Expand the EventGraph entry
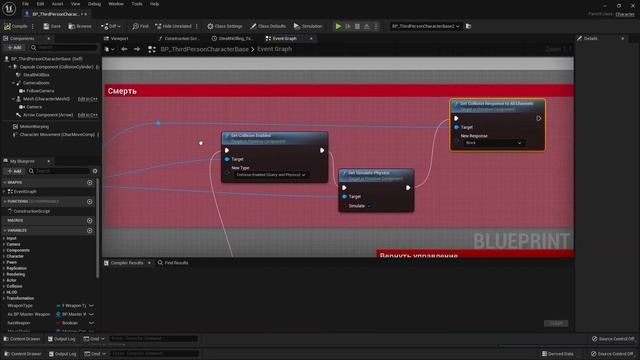The image size is (640, 360). [4, 191]
